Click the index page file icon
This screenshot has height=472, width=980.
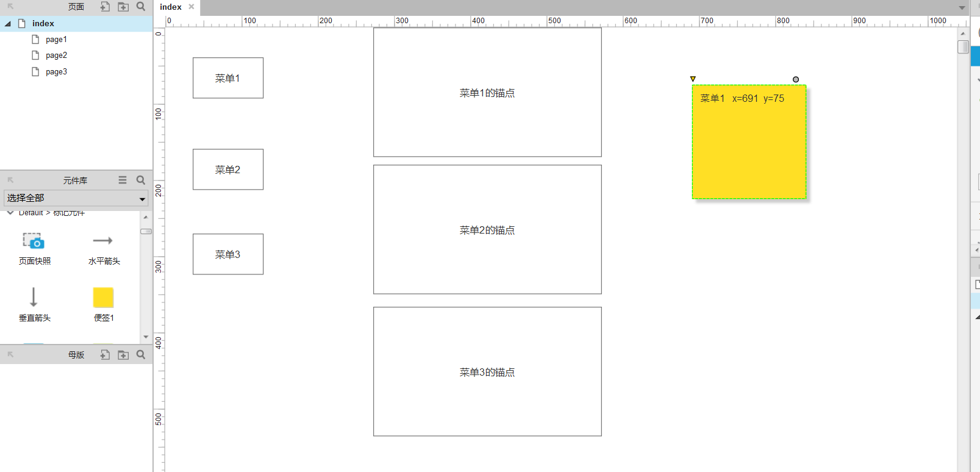(x=22, y=23)
